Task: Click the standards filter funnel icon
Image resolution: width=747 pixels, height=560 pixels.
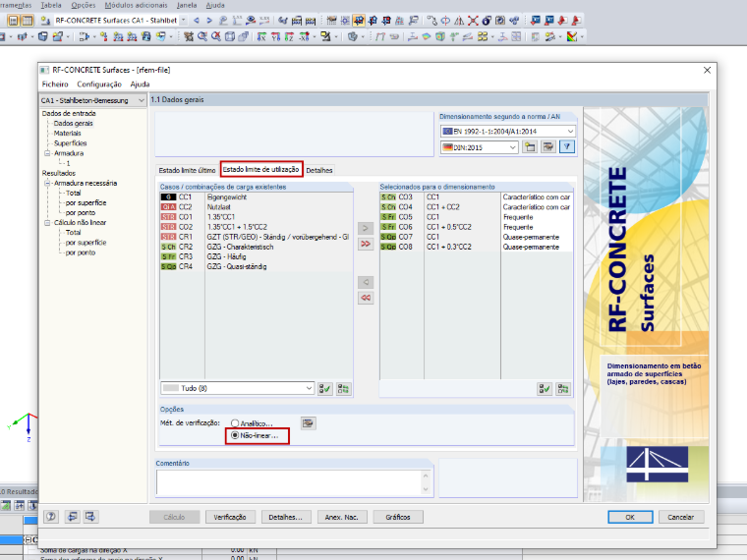Action: (567, 147)
